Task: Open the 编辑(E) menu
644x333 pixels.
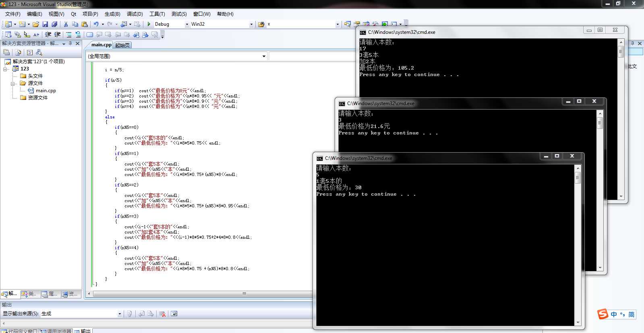Action: click(34, 14)
